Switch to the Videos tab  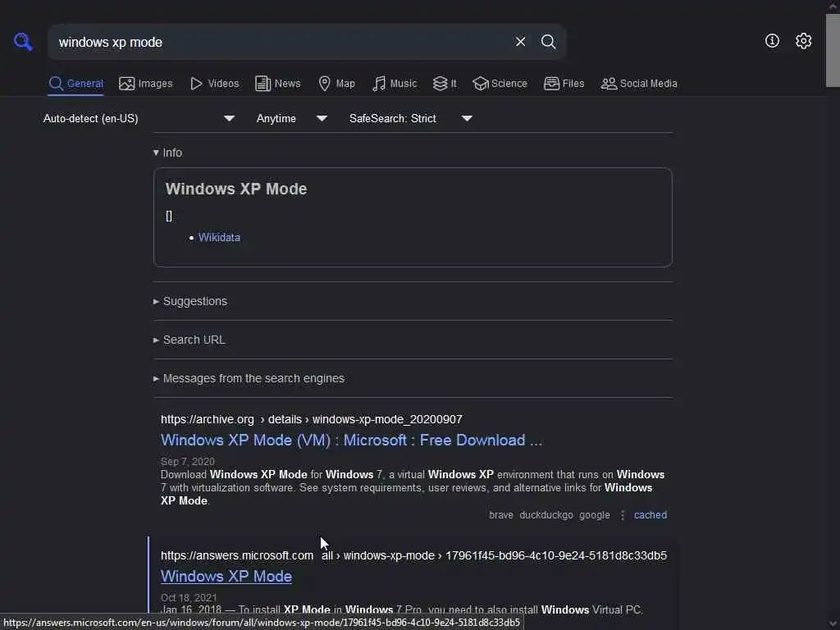pyautogui.click(x=214, y=84)
